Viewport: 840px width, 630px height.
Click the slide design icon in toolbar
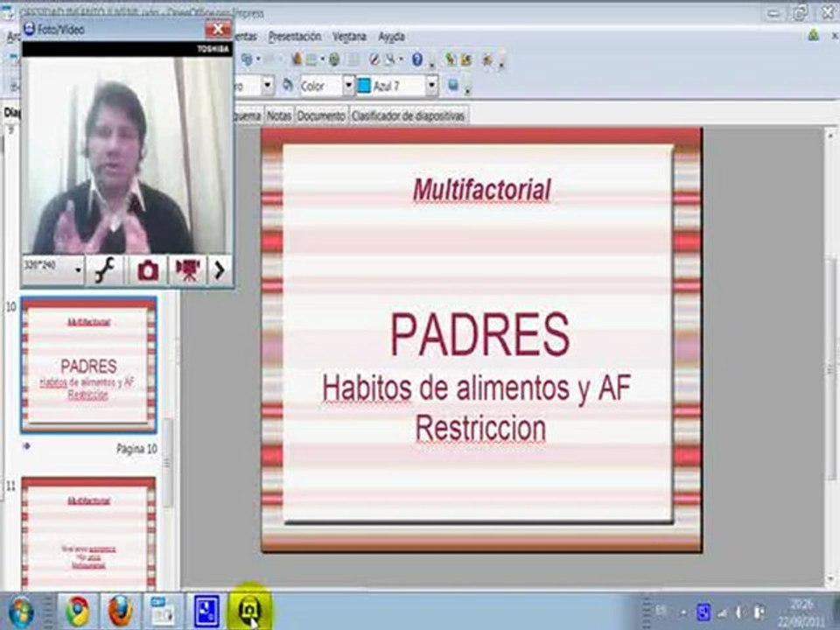click(x=451, y=59)
